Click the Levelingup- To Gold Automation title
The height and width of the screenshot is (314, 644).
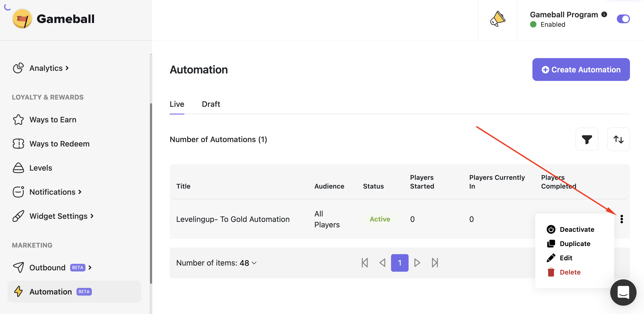pos(233,219)
